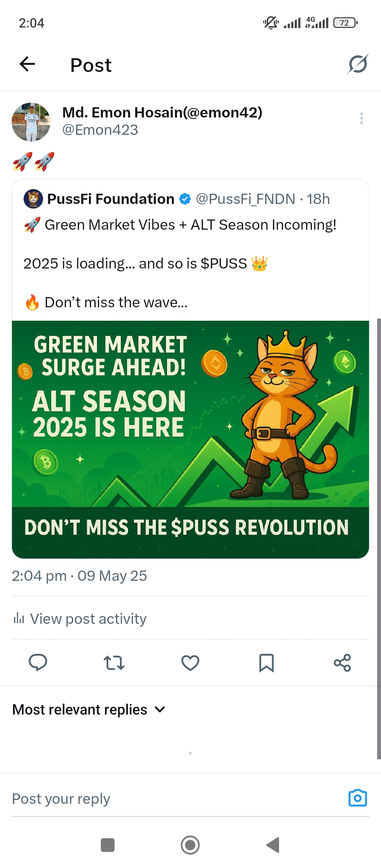381x868 pixels.
Task: Tap the repost arrows icon
Action: point(114,663)
